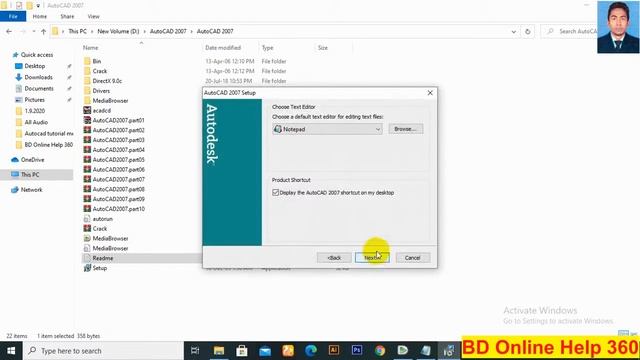640x360 pixels.
Task: Cancel the AutoCAD 2007 Setup
Action: tap(413, 258)
